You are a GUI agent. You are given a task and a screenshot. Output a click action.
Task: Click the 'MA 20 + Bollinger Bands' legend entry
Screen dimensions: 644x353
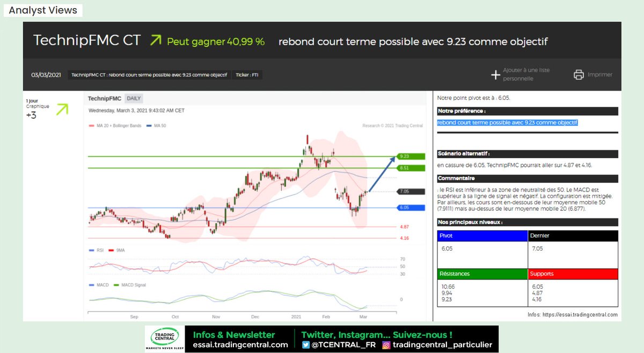coord(114,126)
